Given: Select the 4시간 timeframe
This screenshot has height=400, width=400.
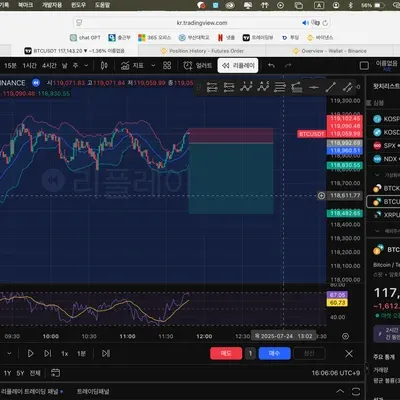Looking at the screenshot, I should coord(49,66).
